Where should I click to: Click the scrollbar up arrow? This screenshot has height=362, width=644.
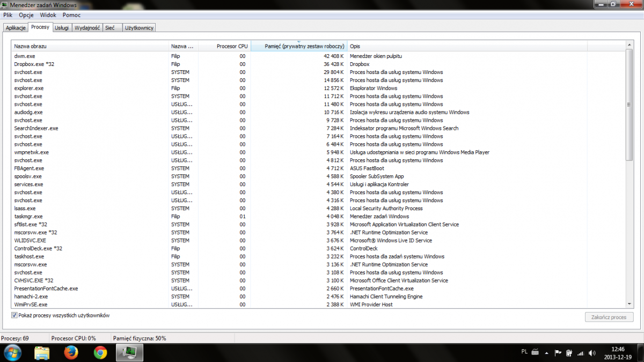click(629, 46)
